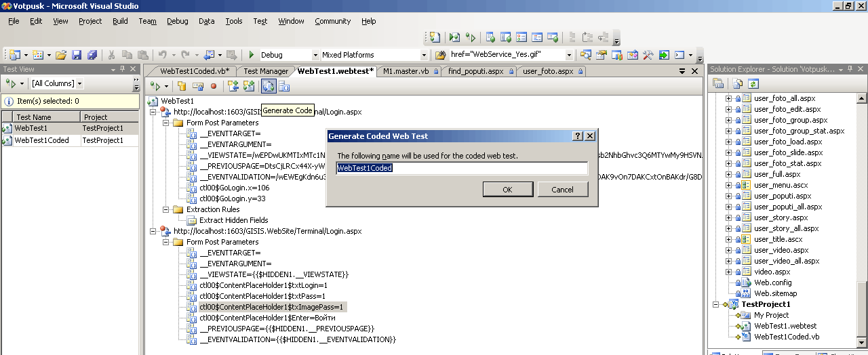The height and width of the screenshot is (355, 868).
Task: Click Copy icon in standard toolbar
Action: [x=127, y=55]
